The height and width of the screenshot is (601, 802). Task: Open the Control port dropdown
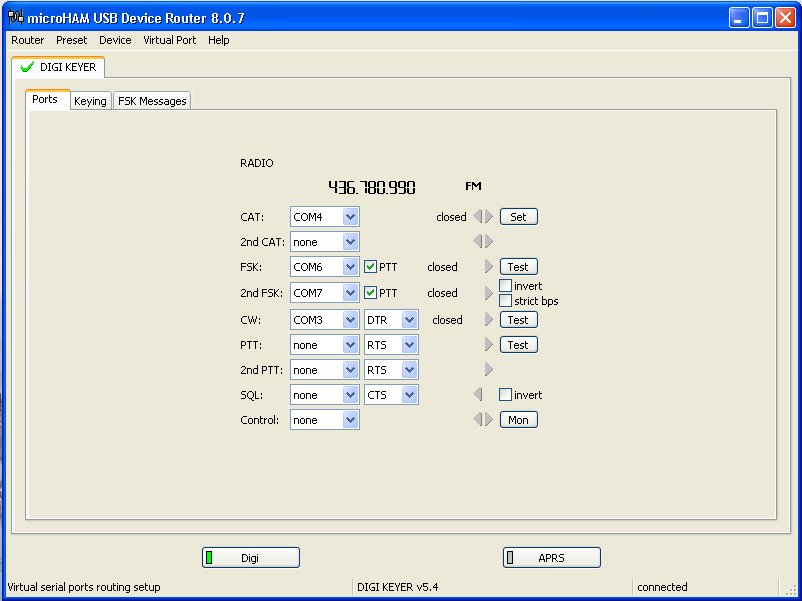coord(350,420)
